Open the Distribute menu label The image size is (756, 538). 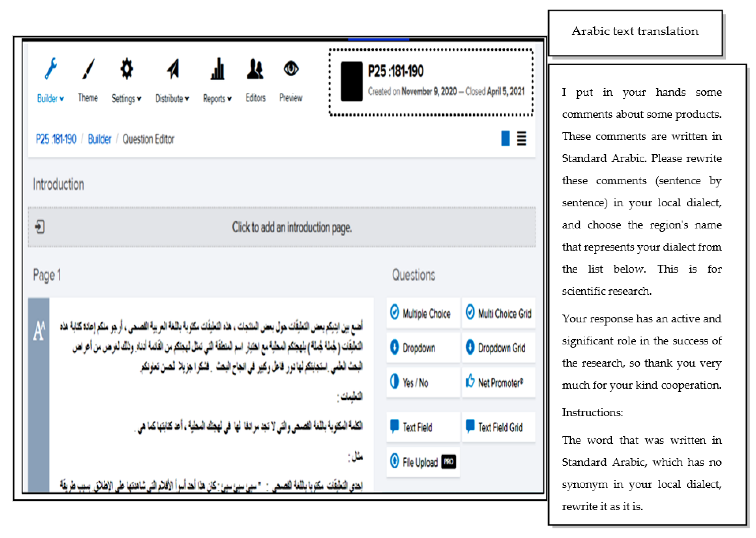(x=169, y=98)
